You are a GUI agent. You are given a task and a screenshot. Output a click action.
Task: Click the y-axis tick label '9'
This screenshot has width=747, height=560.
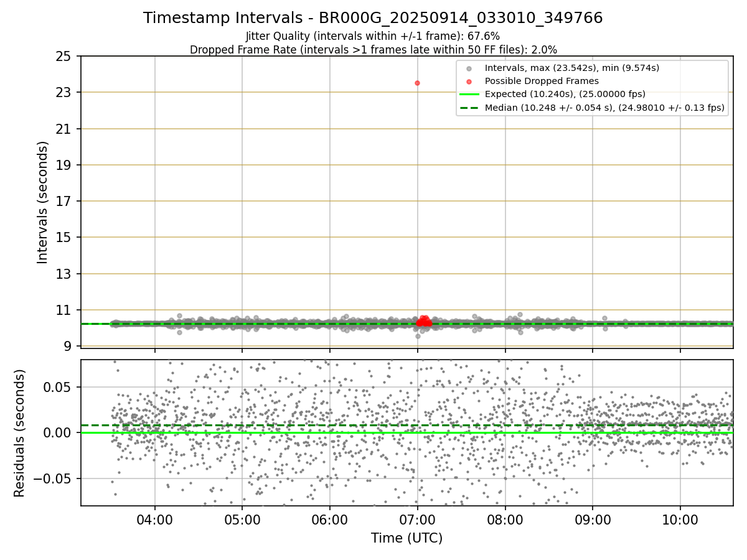click(x=68, y=346)
